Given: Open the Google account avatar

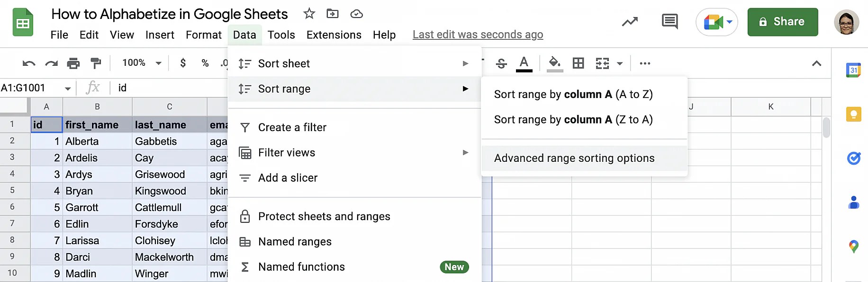Looking at the screenshot, I should pos(846,22).
